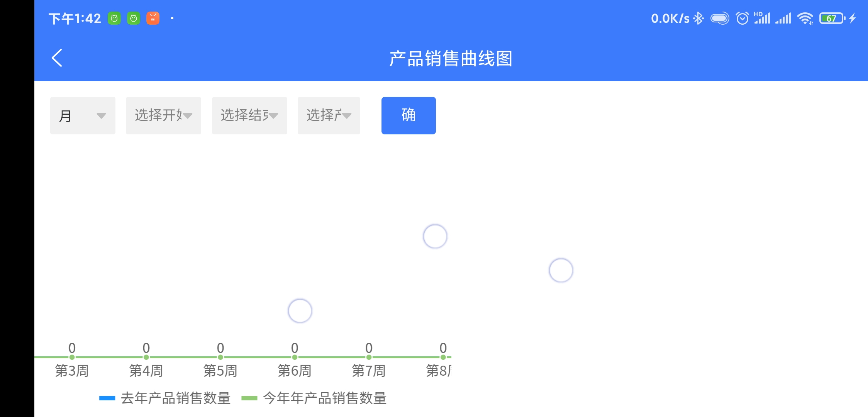Tap the 第7周 chart data point
The height and width of the screenshot is (417, 868).
369,357
